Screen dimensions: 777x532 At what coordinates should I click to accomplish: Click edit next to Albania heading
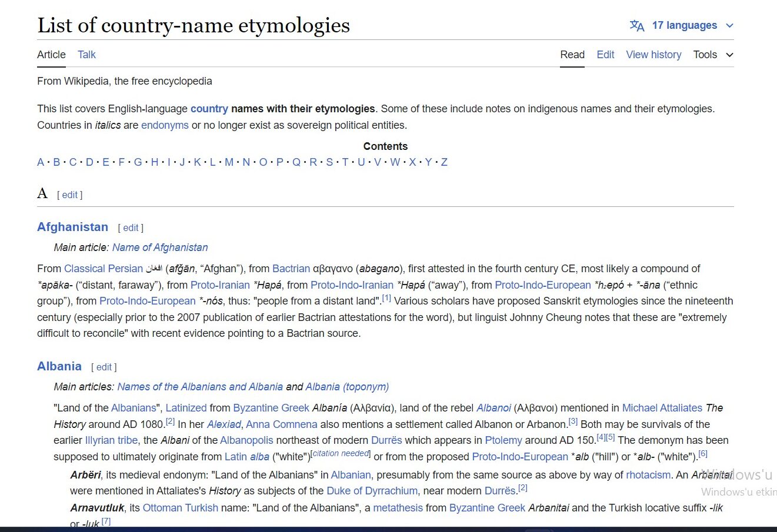[104, 367]
